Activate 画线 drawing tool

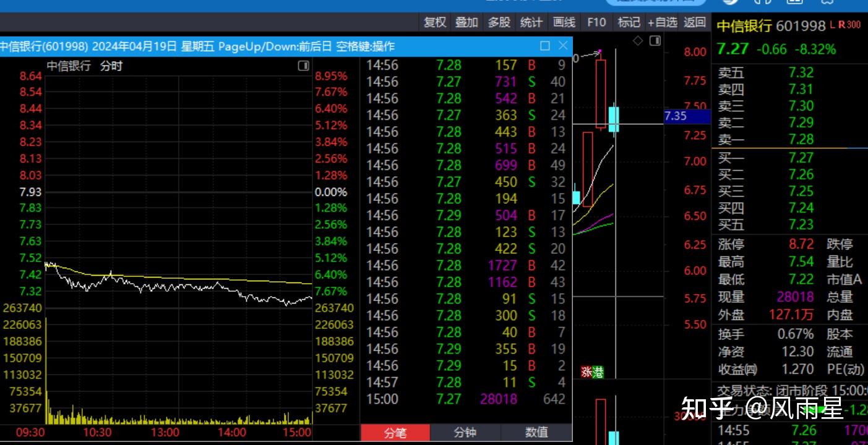point(564,22)
